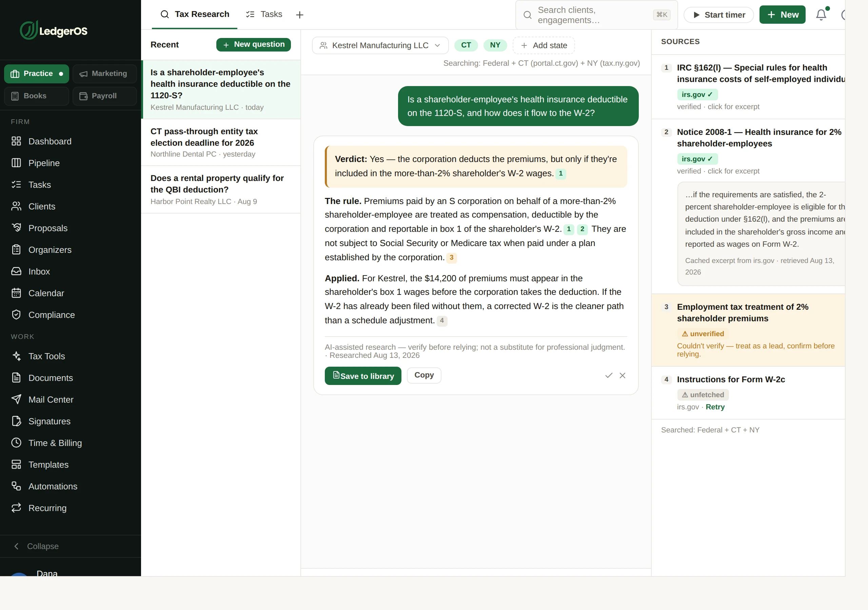The height and width of the screenshot is (610, 868).
Task: Click the irs.gov verified badge on source 1
Action: [697, 95]
